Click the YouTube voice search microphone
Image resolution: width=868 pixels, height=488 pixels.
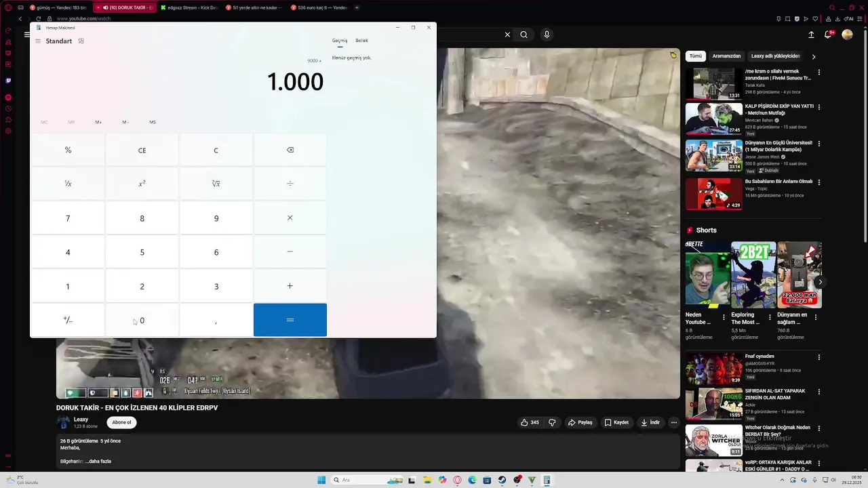(547, 35)
